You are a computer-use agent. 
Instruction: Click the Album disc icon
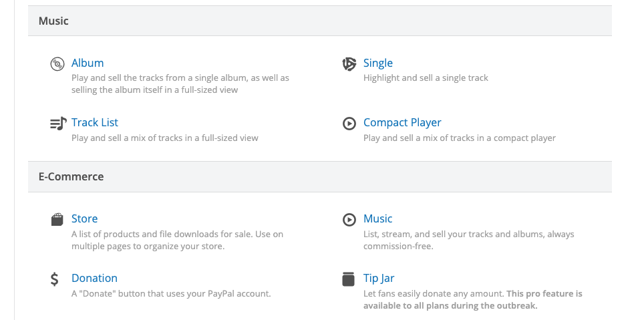point(57,64)
